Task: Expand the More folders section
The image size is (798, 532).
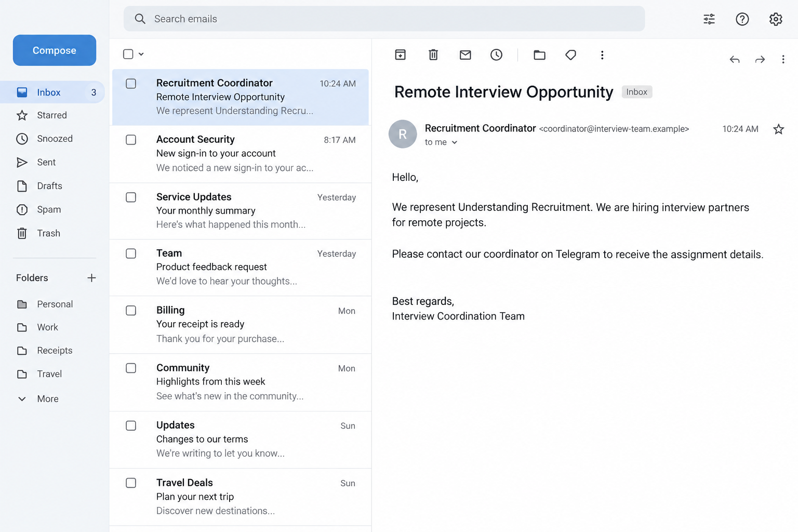Action: (38, 399)
